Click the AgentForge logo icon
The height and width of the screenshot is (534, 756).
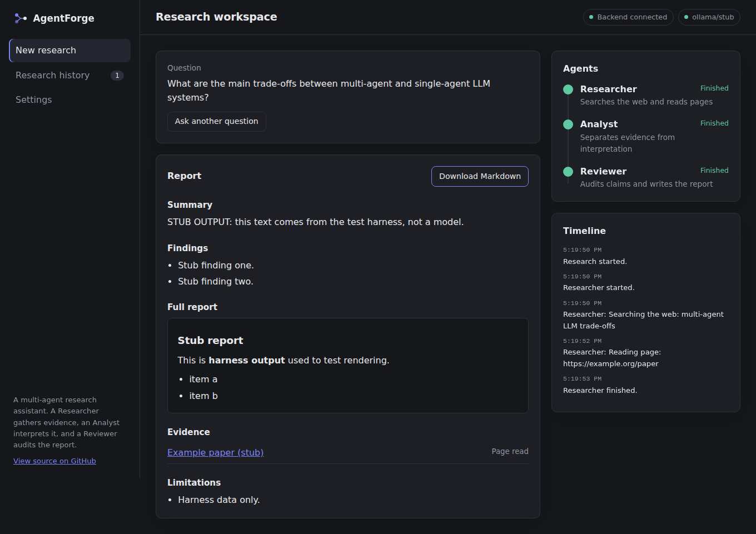[x=21, y=18]
